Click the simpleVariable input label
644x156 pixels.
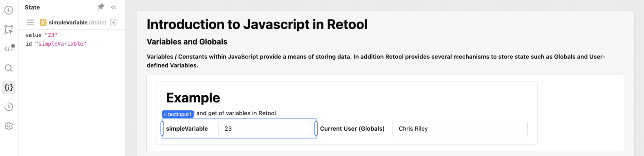tap(187, 129)
